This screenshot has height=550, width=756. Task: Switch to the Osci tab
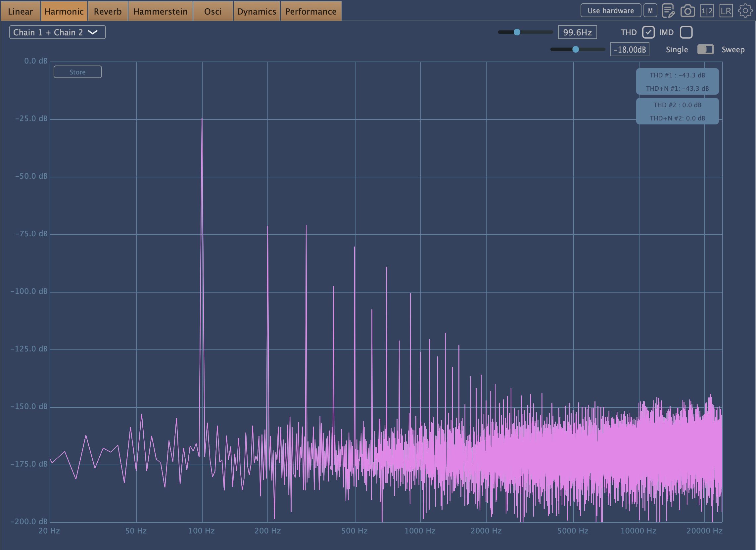coord(213,11)
